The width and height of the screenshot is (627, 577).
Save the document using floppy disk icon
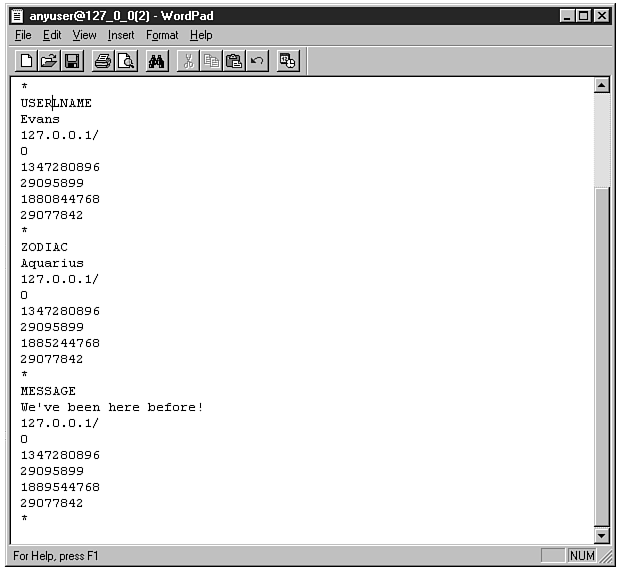click(72, 62)
